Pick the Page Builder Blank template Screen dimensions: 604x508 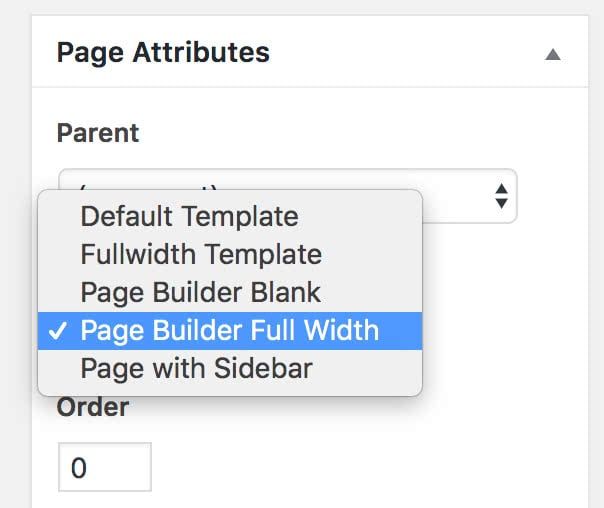[x=200, y=292]
